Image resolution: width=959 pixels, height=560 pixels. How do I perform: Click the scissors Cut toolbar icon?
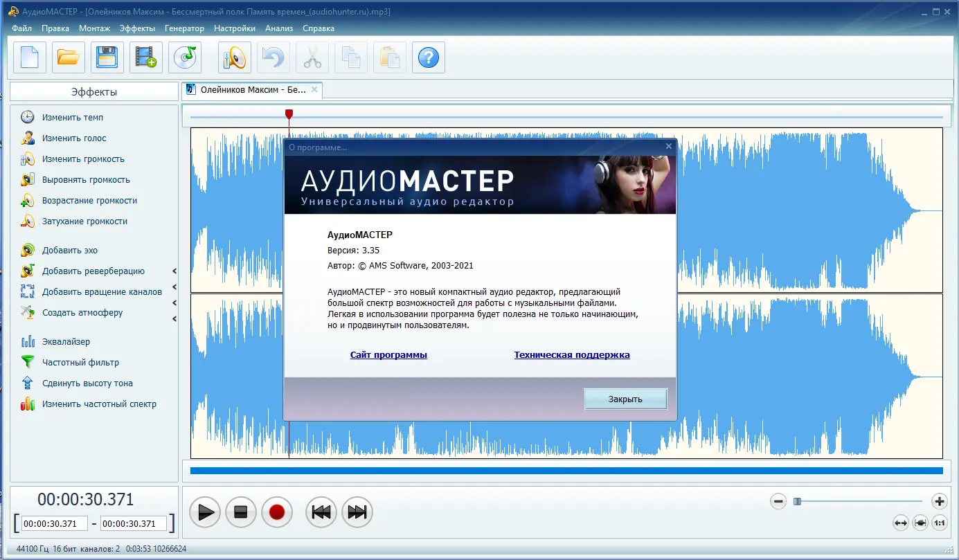pos(312,57)
